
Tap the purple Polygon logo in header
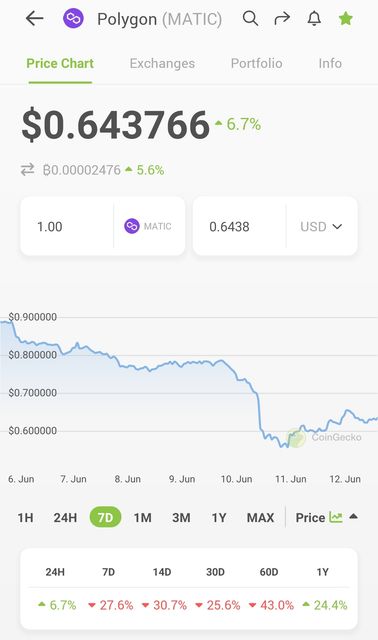73,18
